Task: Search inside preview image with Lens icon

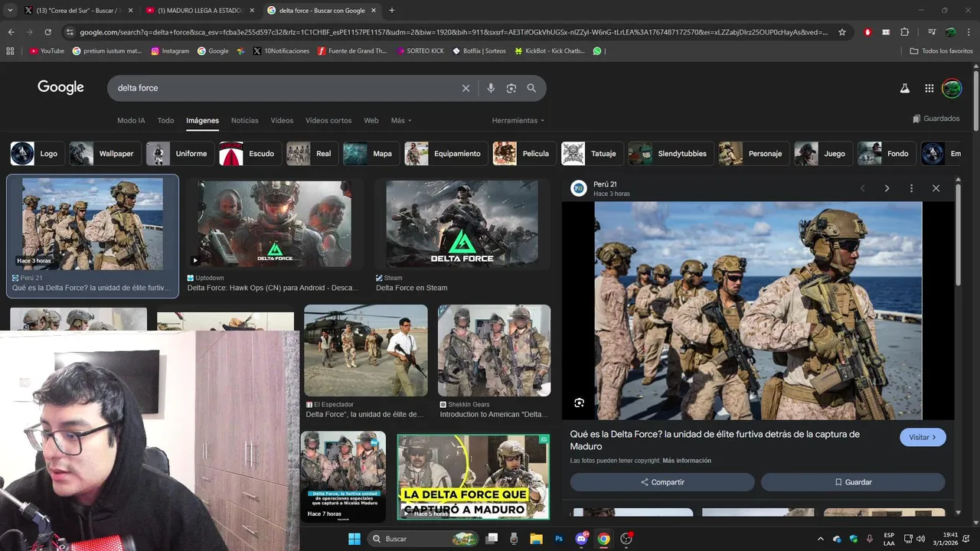Action: coord(579,403)
